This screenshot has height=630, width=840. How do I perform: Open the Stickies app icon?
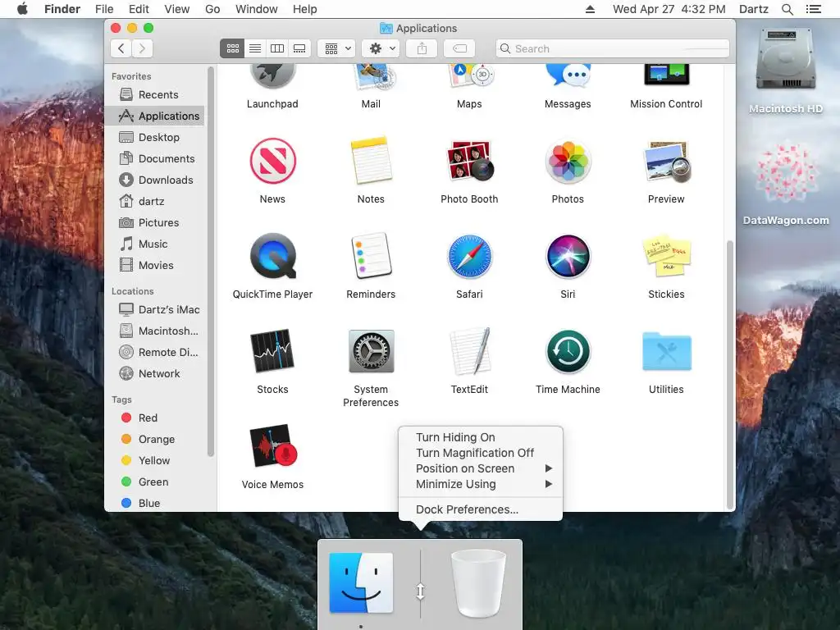[666, 255]
